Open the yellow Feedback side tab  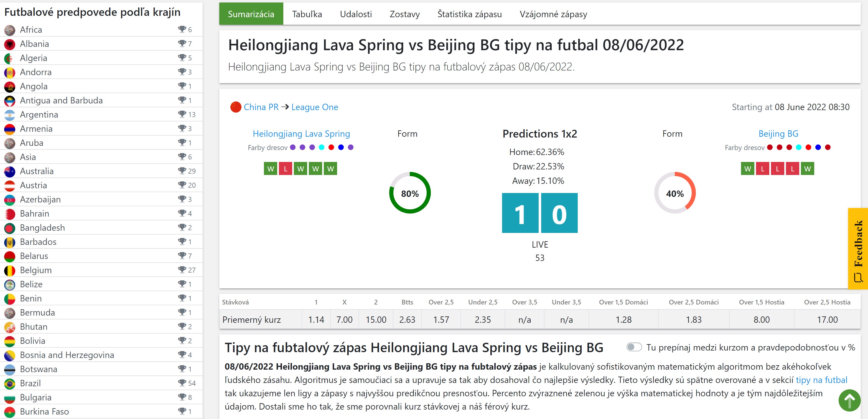[857, 248]
